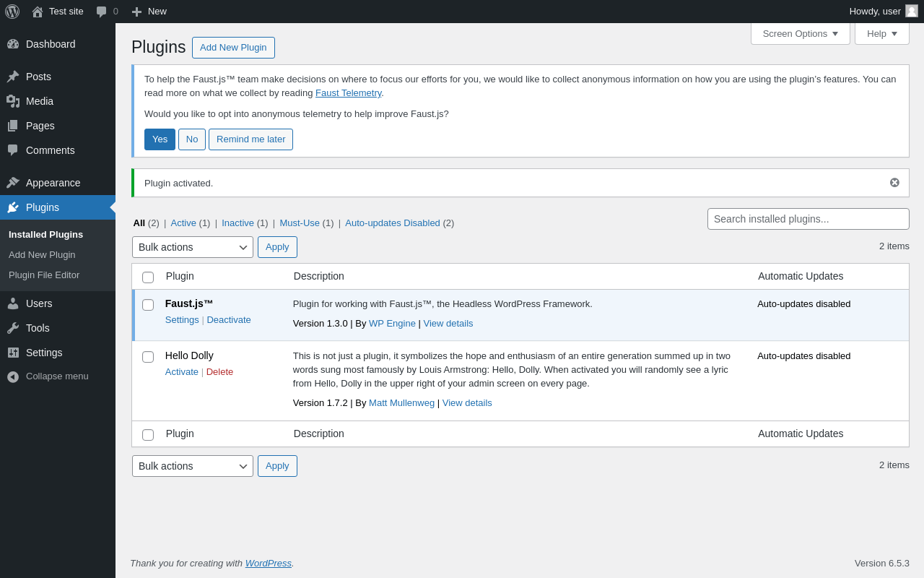This screenshot has width=924, height=578.
Task: Expand the Screen Options panel
Action: [x=801, y=33]
